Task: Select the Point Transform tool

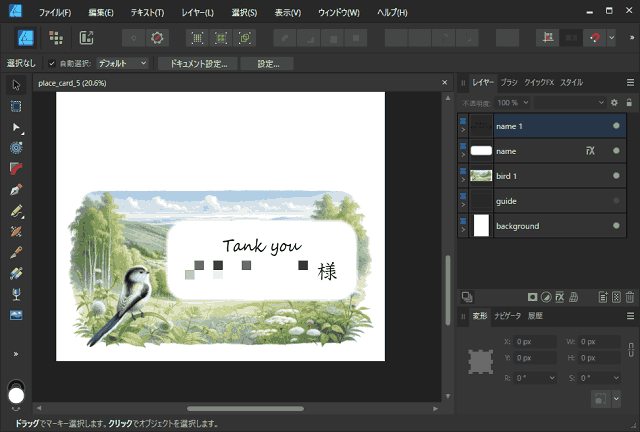Action: coord(16,148)
